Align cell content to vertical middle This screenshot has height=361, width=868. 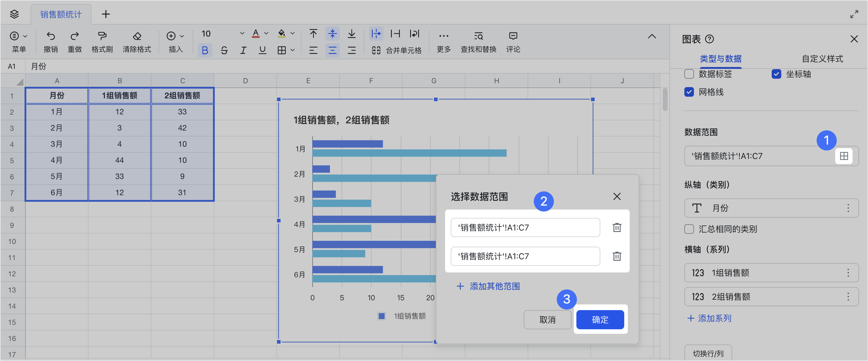(333, 33)
